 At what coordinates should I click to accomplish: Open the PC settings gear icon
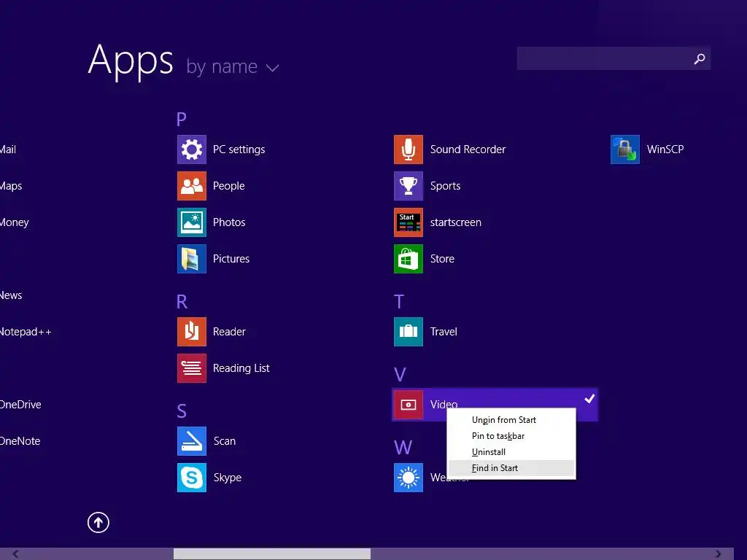pyautogui.click(x=192, y=149)
